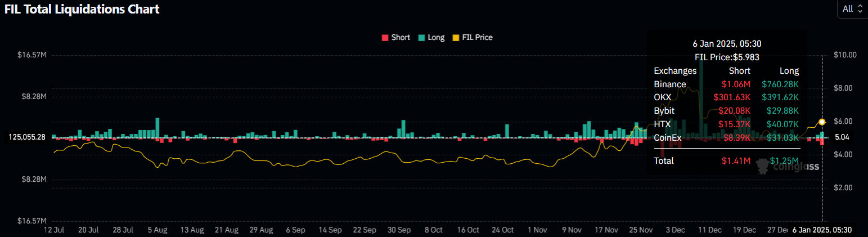Click the Bybit row in tooltip
This screenshot has width=868, height=237.
(x=727, y=111)
